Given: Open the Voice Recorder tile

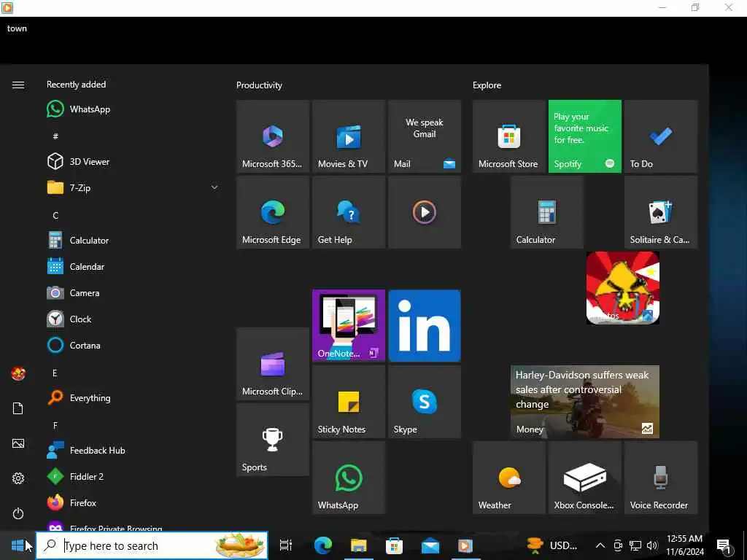Looking at the screenshot, I should coord(661,477).
